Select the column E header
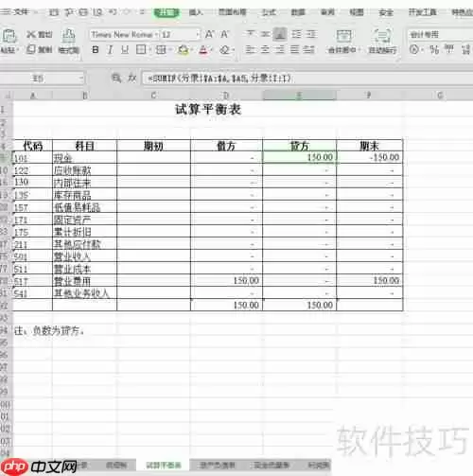The image size is (473, 476). click(299, 95)
